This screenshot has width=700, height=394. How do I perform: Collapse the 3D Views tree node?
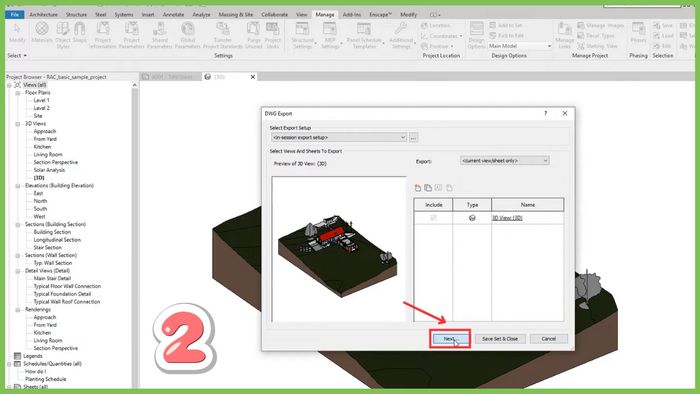(18, 124)
